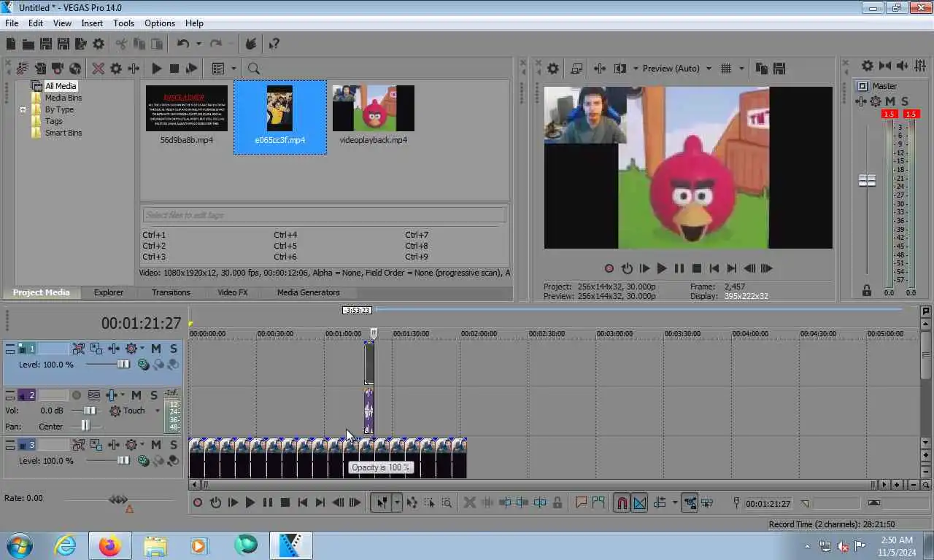Toggle Automatic Crossfades button
Screen dimensions: 934x560
click(639, 502)
